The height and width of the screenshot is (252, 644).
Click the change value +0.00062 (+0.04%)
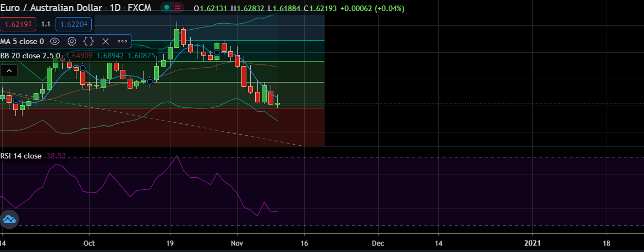[x=372, y=8]
